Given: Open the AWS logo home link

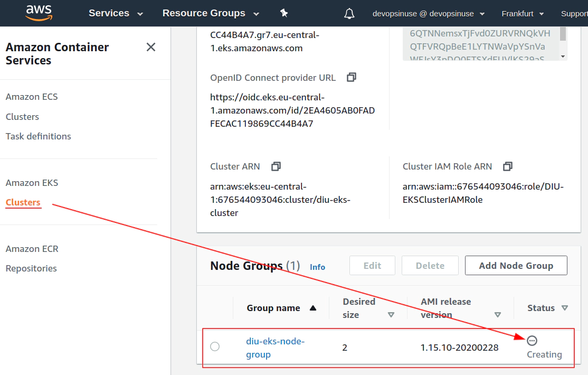Looking at the screenshot, I should click(39, 13).
